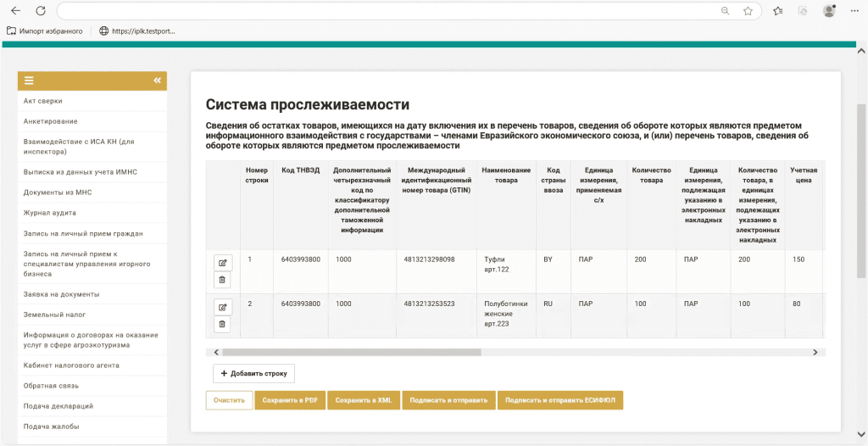Click the page scroll down arrow
This screenshot has width=868, height=446.
[x=861, y=434]
